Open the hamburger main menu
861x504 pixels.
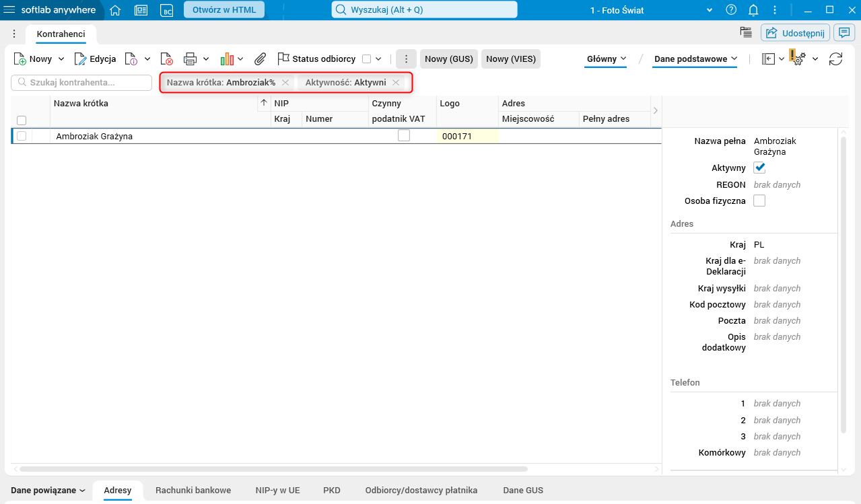pos(10,10)
